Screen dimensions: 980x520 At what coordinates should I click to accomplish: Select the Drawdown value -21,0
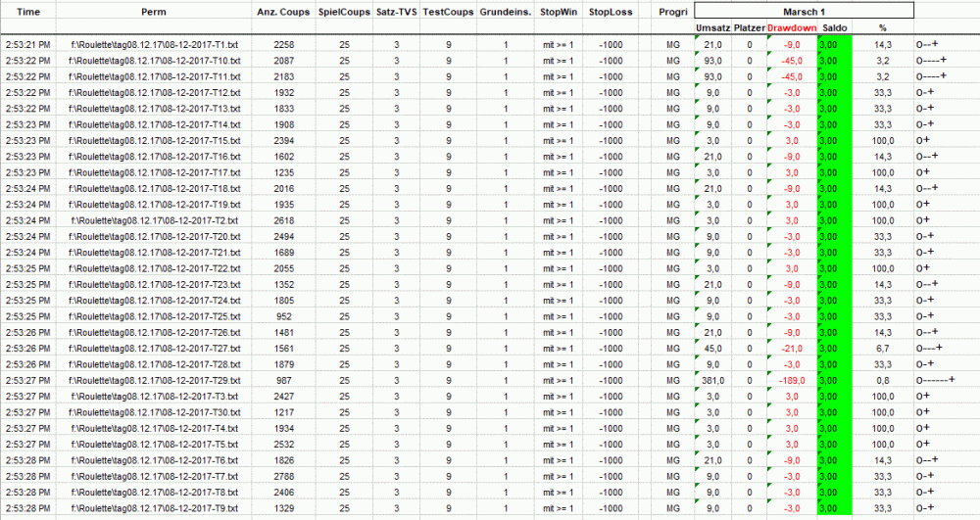click(x=792, y=349)
